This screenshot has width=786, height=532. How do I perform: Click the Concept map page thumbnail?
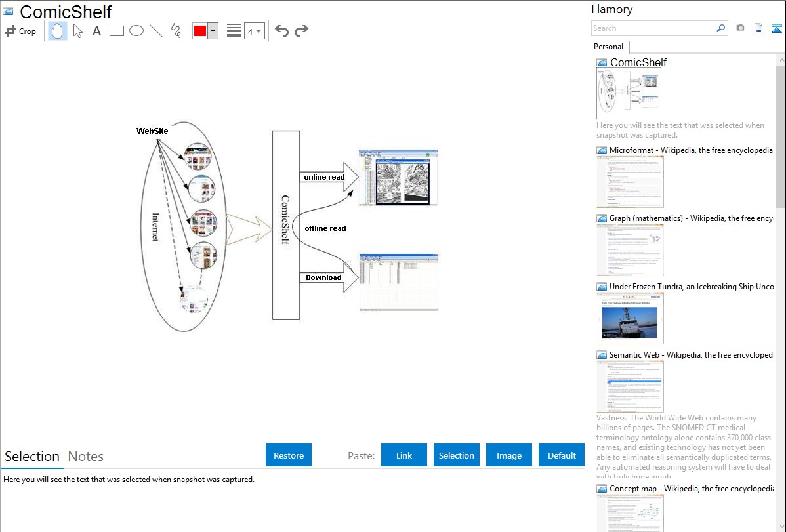point(630,514)
